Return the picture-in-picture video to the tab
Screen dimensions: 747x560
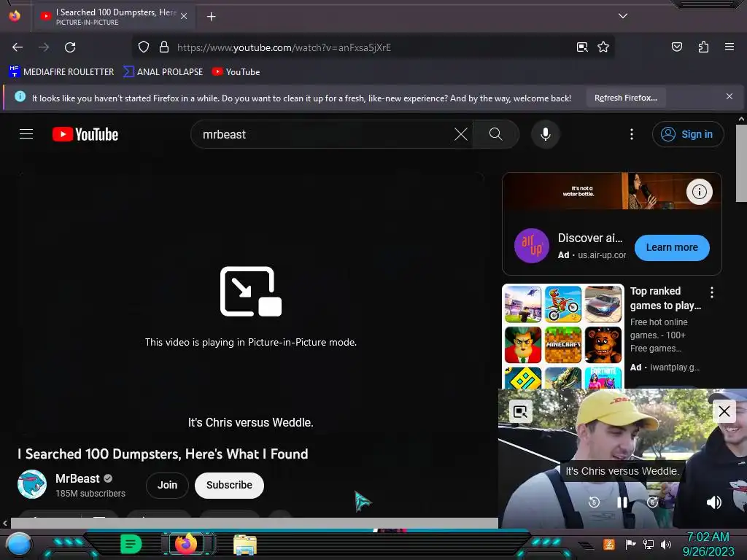(520, 411)
